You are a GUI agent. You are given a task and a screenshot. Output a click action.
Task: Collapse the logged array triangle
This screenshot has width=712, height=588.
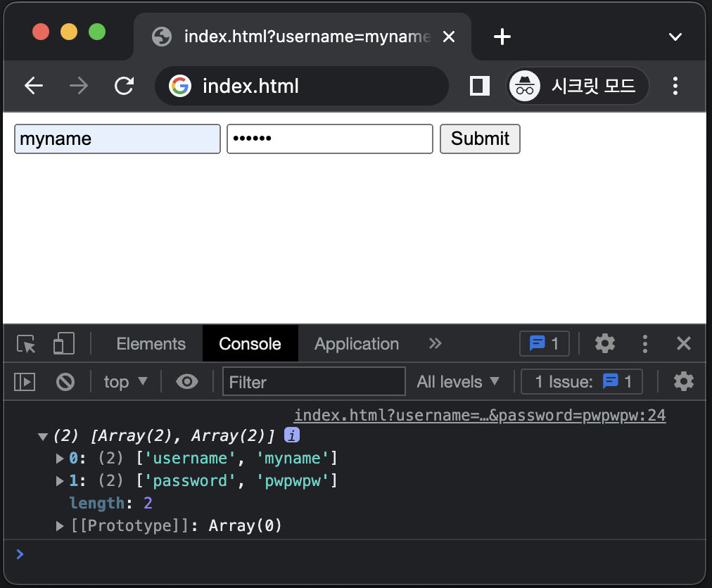[x=43, y=437]
